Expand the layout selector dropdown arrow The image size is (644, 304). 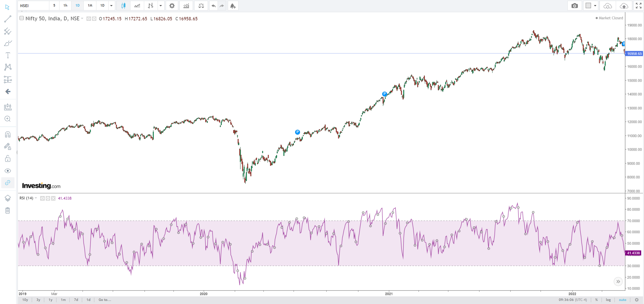595,6
